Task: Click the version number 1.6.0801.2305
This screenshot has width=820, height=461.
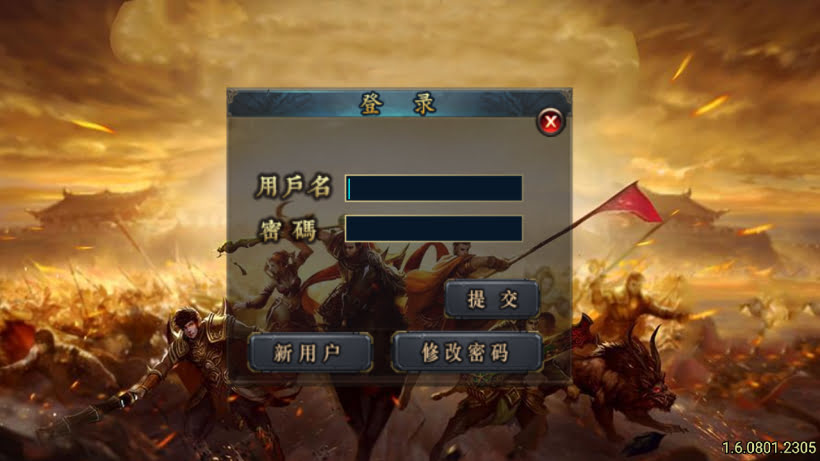Action: 769,447
